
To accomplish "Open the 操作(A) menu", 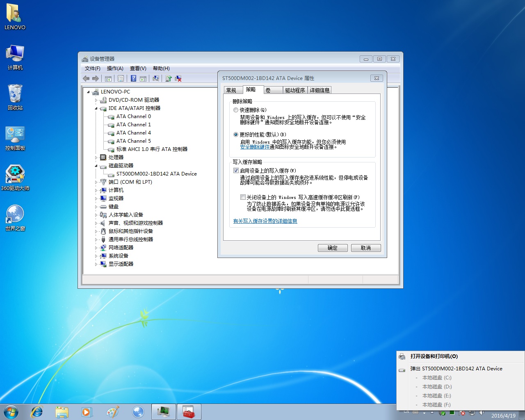I will click(x=115, y=68).
